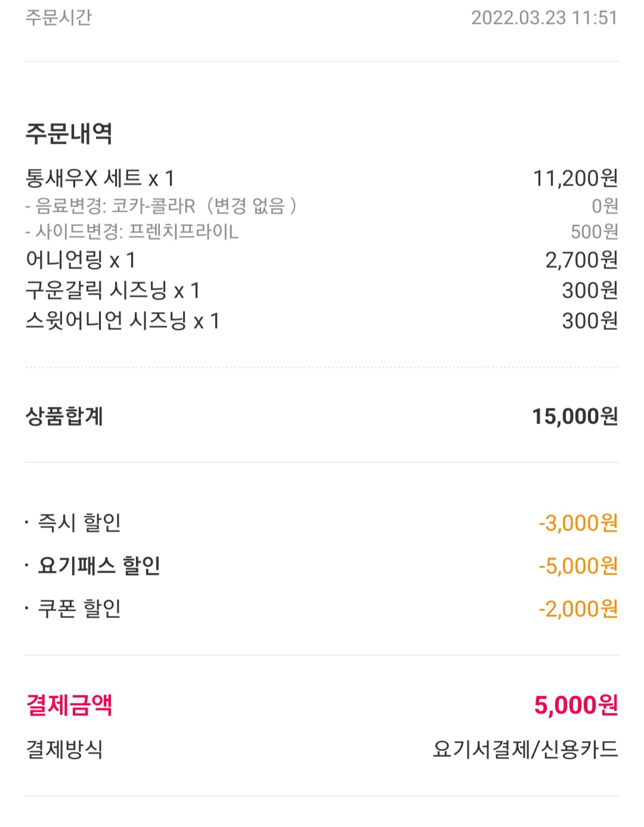Select the 음료변경 코카-콜라R option line

coord(161,206)
